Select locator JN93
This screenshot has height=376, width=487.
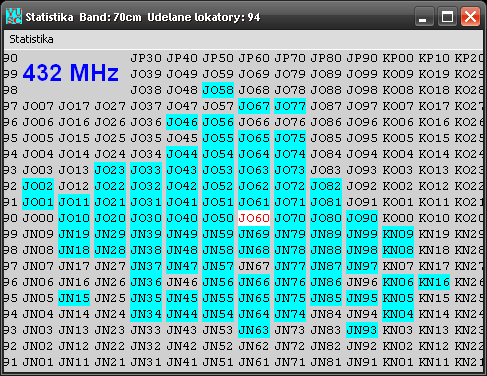pos(362,330)
